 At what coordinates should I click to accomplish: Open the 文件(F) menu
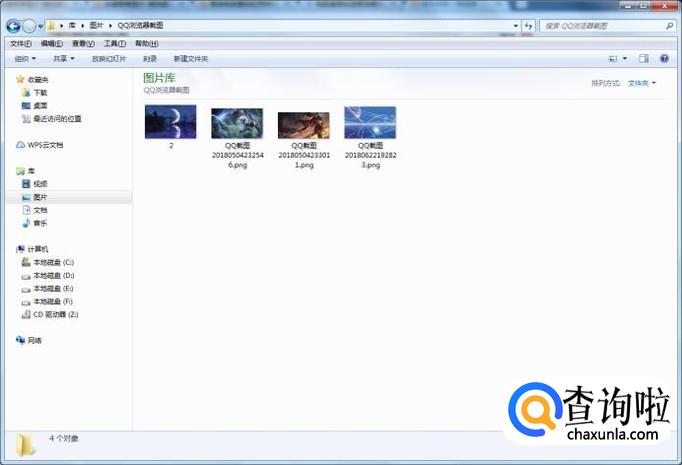coord(20,43)
